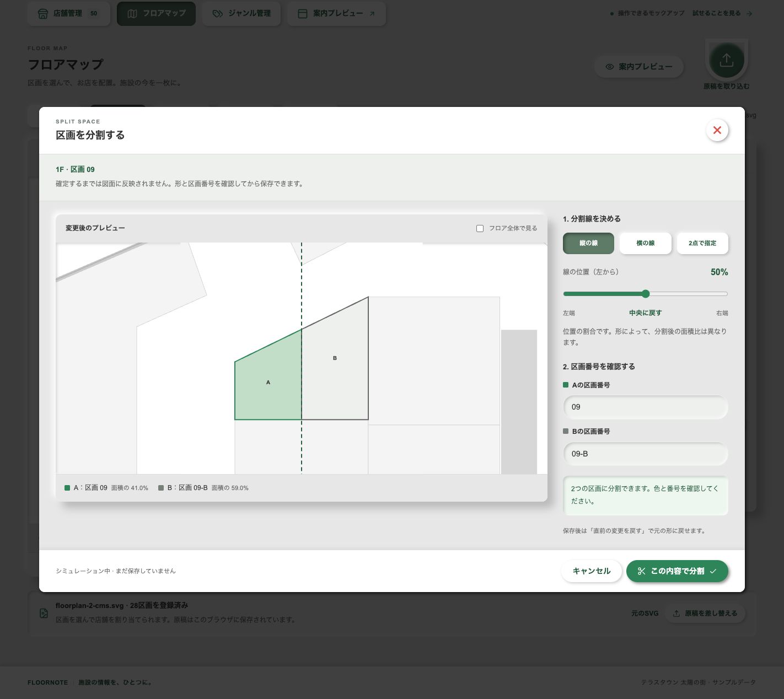Click the eye icon on the 案内プレビュー button
784x699 pixels.
pyautogui.click(x=610, y=67)
